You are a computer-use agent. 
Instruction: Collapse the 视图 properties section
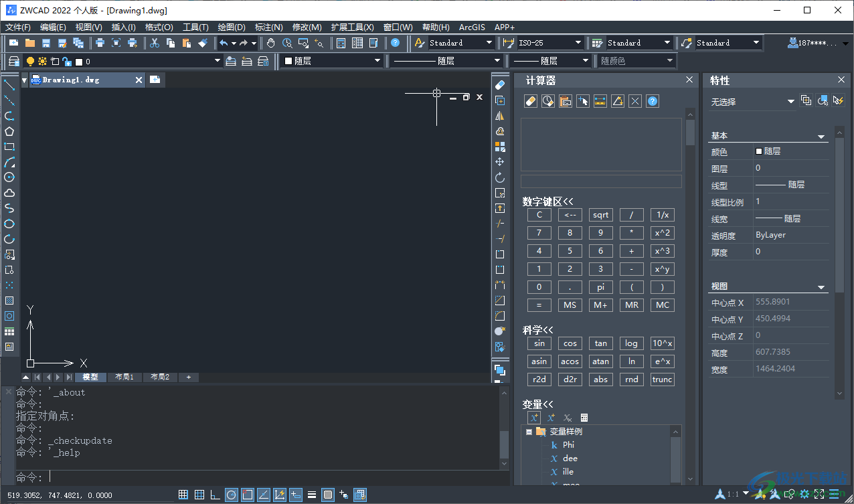coord(821,287)
